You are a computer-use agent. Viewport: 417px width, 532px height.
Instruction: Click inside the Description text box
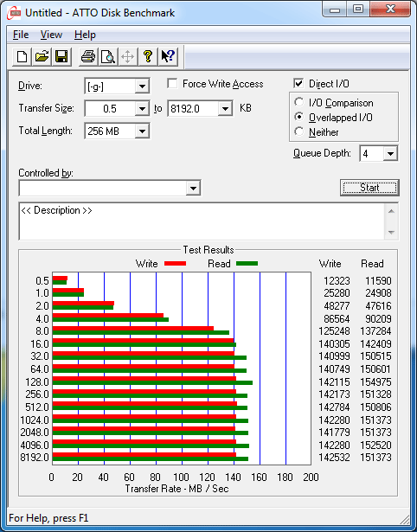202,221
